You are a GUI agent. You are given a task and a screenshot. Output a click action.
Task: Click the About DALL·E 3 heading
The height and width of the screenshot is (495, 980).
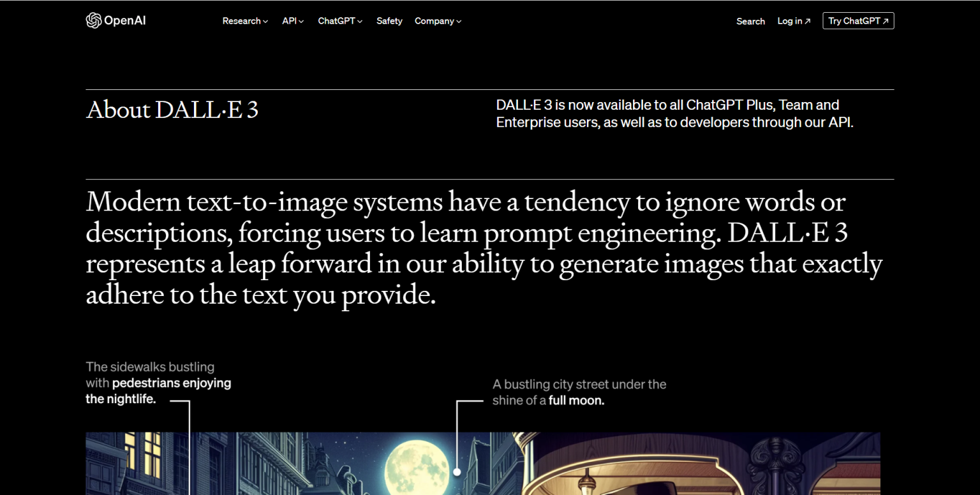172,110
